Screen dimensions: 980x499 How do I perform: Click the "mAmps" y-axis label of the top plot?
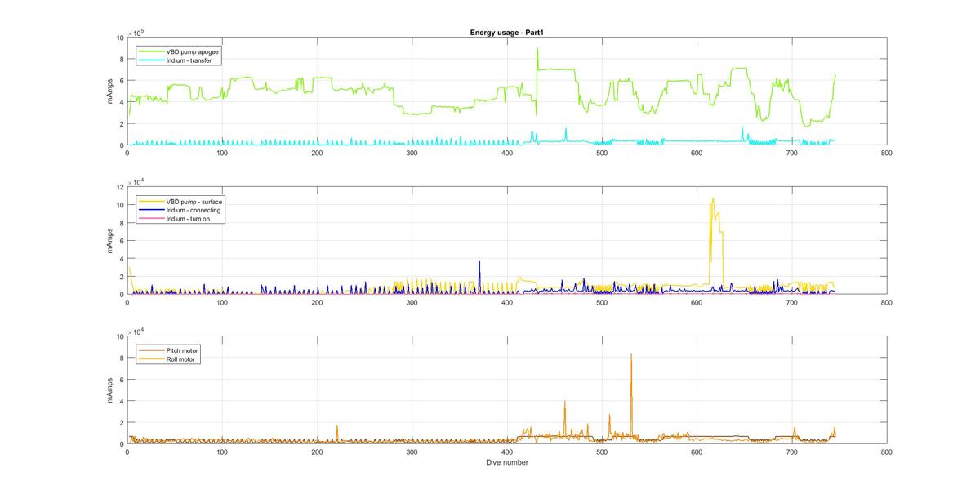pos(110,91)
